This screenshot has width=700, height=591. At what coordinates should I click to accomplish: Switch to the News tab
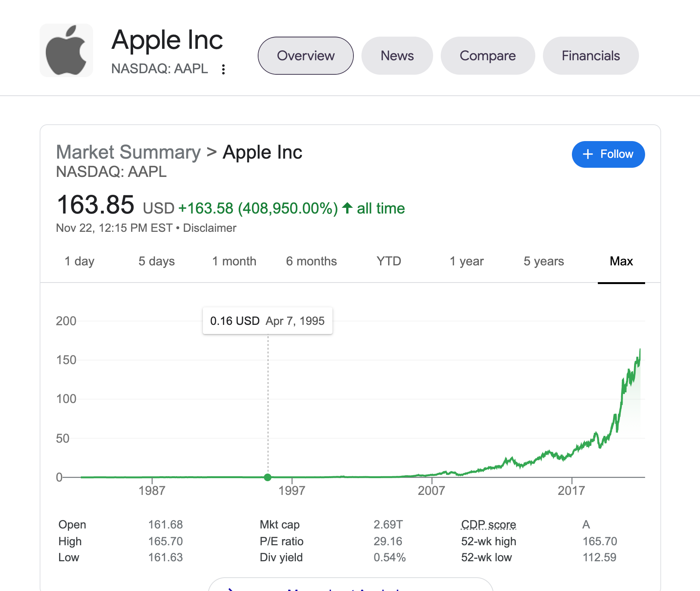pyautogui.click(x=397, y=56)
